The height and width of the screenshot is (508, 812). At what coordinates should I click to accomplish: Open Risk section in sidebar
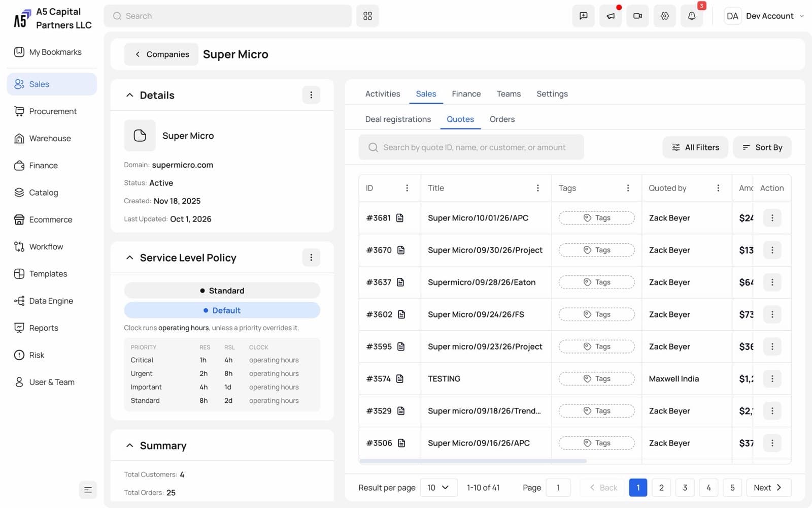52,355
